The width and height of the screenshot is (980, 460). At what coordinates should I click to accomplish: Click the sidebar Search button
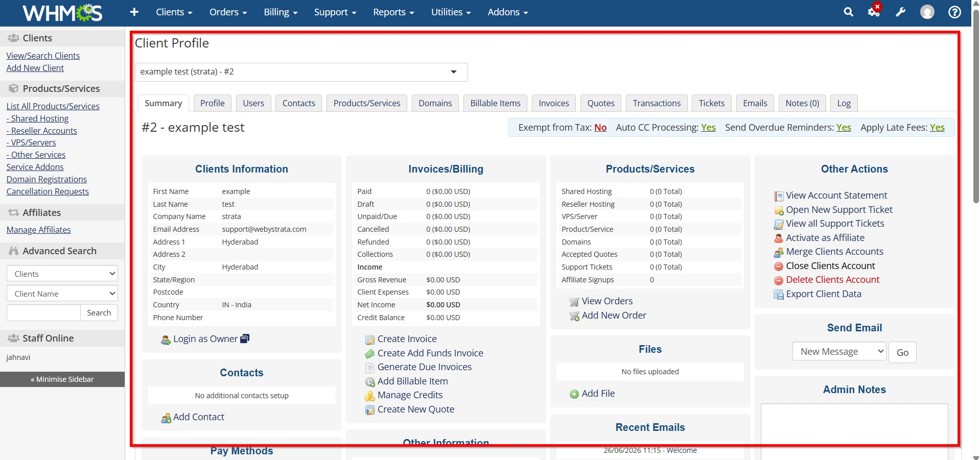tap(99, 313)
